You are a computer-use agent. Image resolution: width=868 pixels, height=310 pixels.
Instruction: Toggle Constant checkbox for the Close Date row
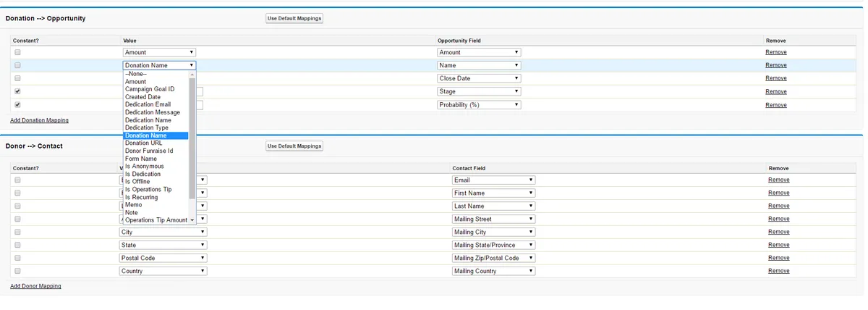(x=17, y=78)
